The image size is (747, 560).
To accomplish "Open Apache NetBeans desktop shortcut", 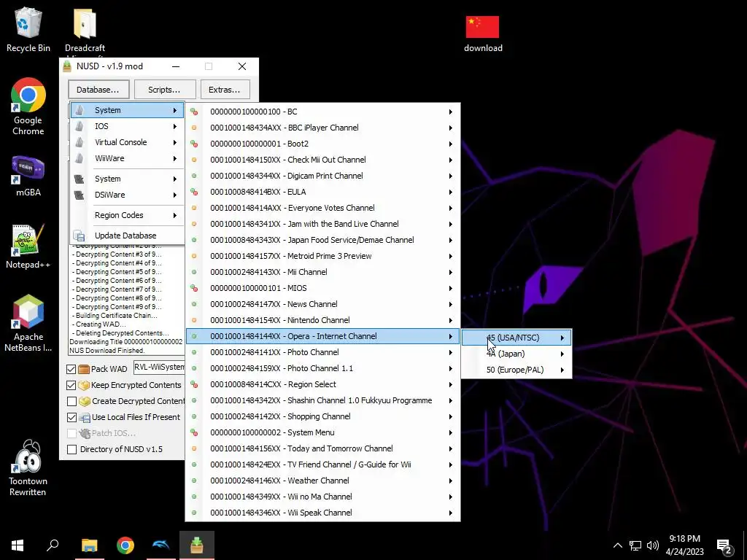I will click(x=28, y=323).
